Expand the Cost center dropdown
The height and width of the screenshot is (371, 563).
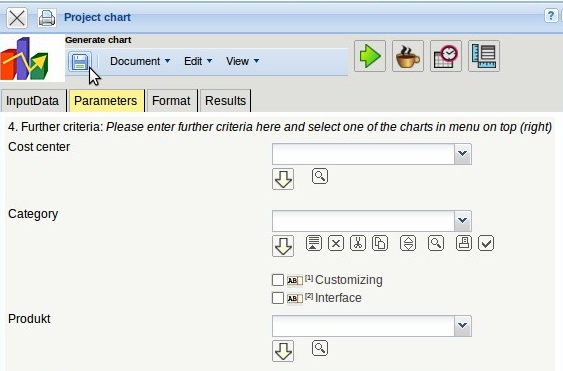(462, 154)
